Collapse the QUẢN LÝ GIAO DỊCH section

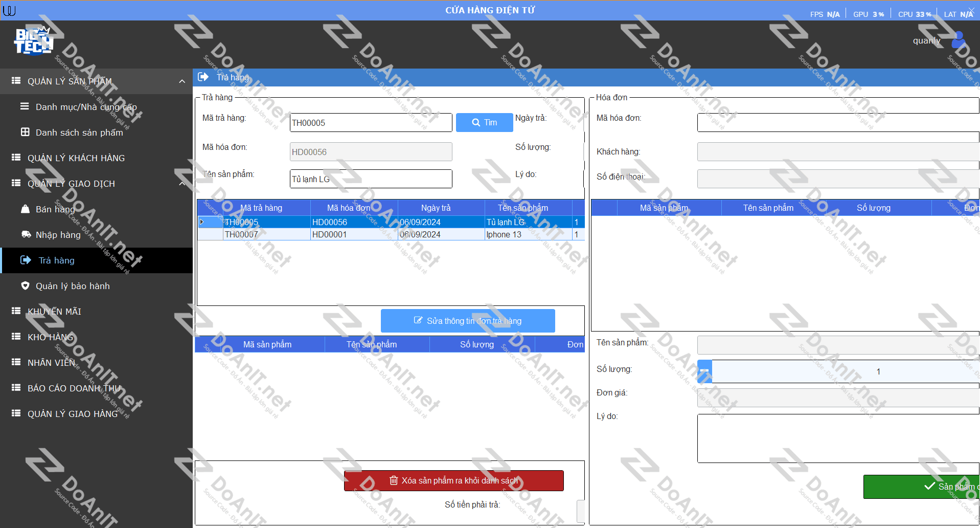[x=182, y=184]
